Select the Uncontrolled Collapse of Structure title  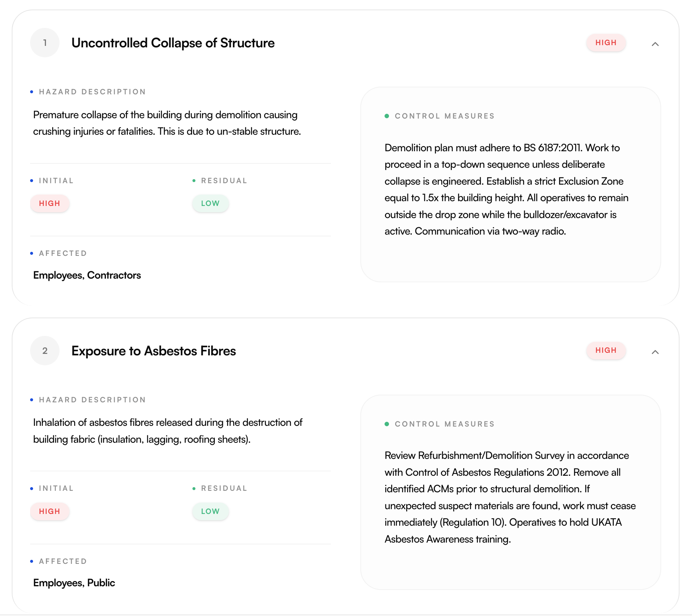(173, 43)
